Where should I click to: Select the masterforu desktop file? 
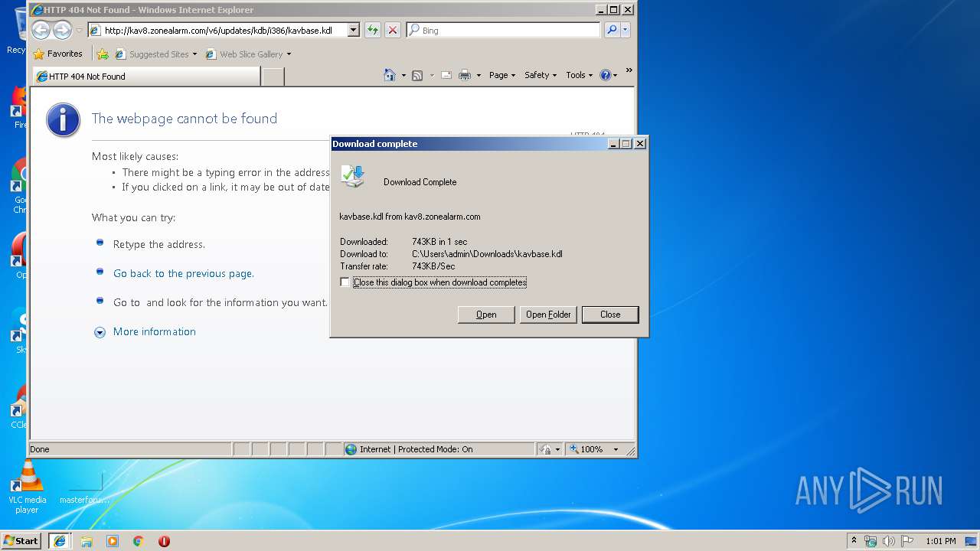pos(84,487)
